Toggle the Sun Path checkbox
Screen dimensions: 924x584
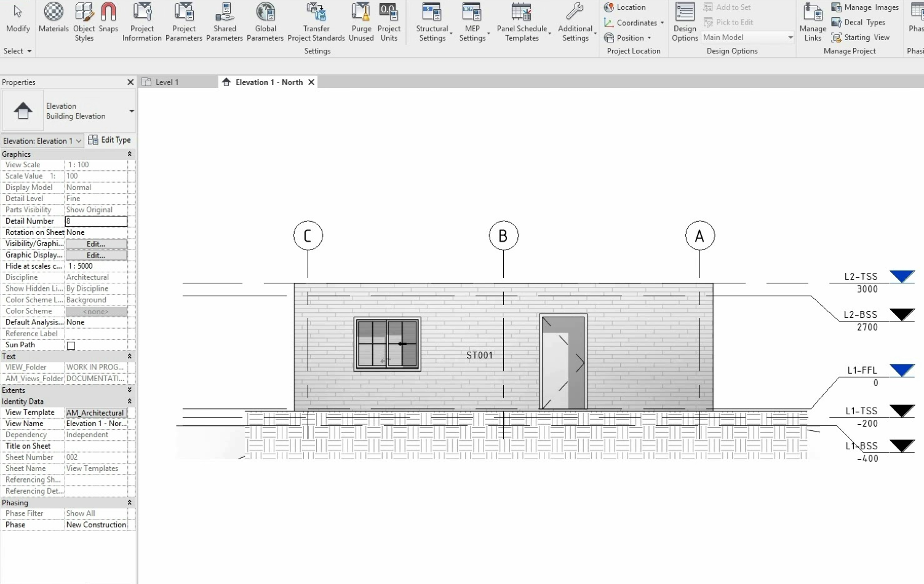point(71,345)
